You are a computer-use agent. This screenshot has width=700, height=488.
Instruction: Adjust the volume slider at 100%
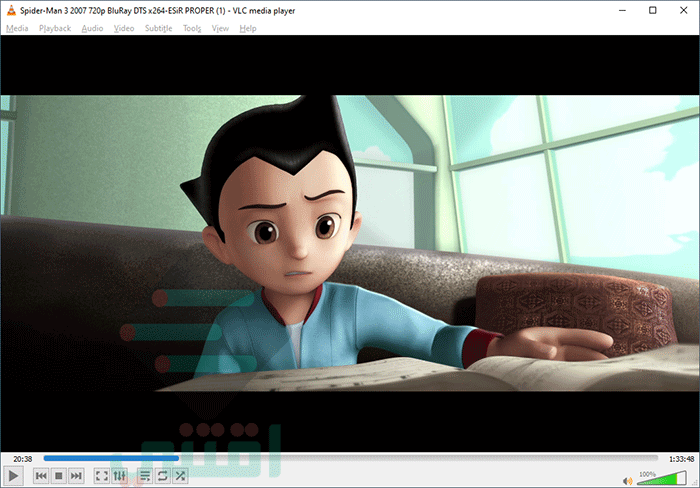coord(662,478)
